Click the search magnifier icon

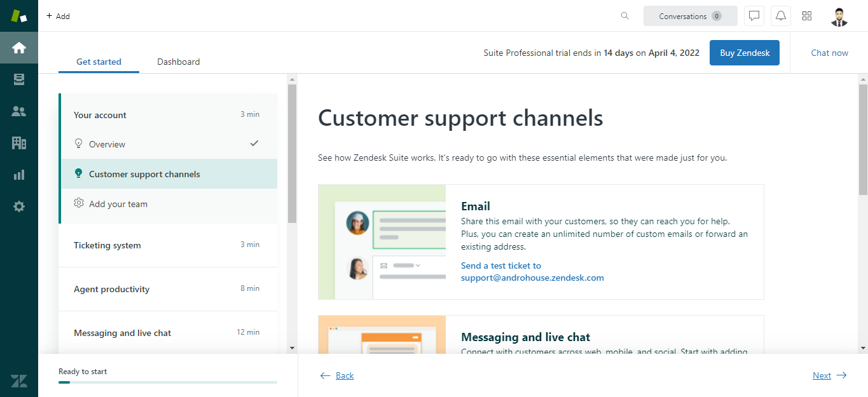point(625,16)
